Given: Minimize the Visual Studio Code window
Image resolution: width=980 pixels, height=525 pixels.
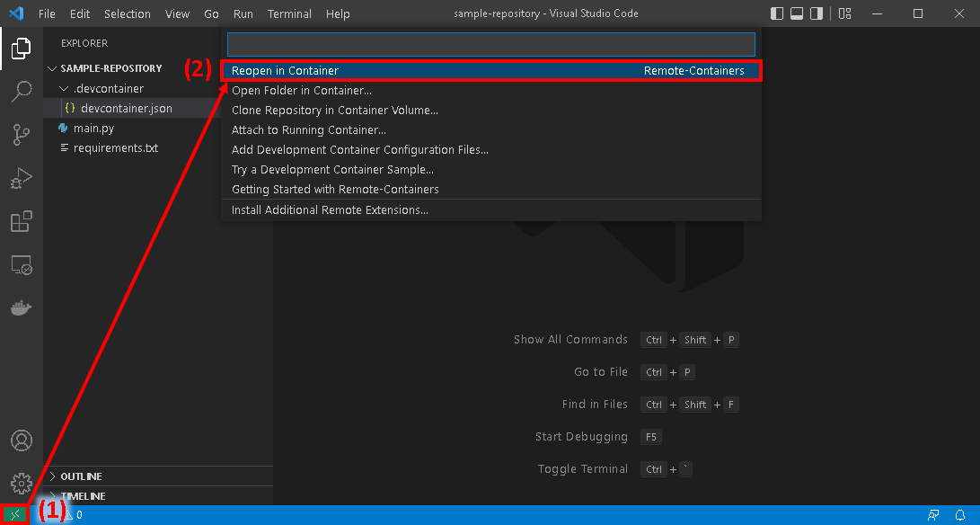Looking at the screenshot, I should tap(877, 13).
